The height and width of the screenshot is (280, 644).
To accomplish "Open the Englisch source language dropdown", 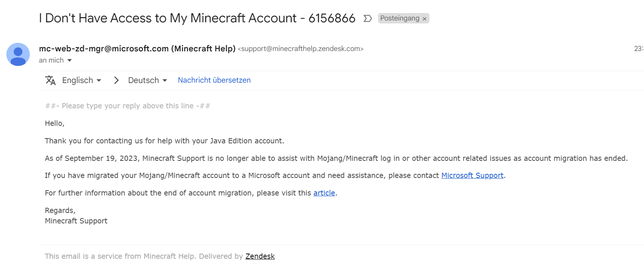I will 82,80.
